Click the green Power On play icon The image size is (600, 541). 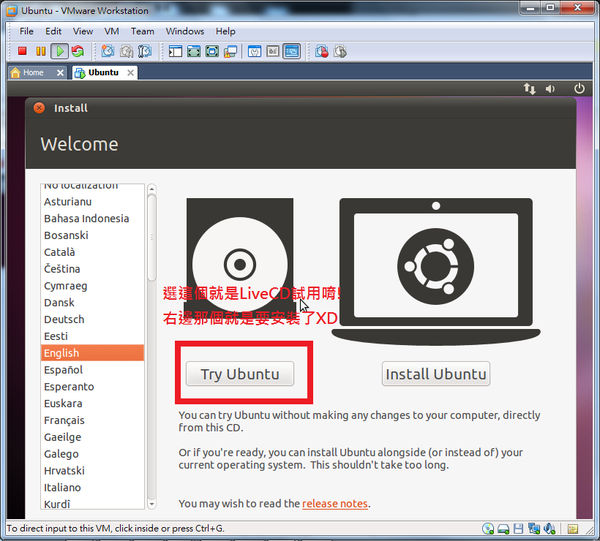[x=60, y=51]
